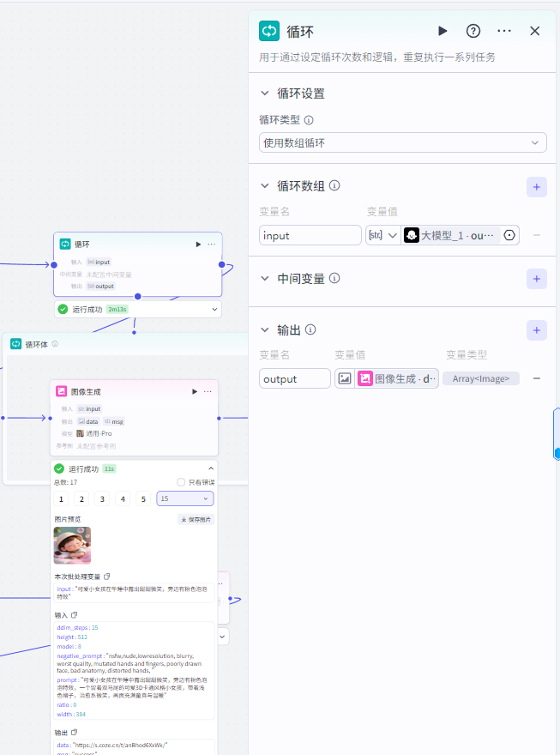The image size is (560, 755).
Task: Show info tooltip for 循环数组
Action: tap(334, 185)
